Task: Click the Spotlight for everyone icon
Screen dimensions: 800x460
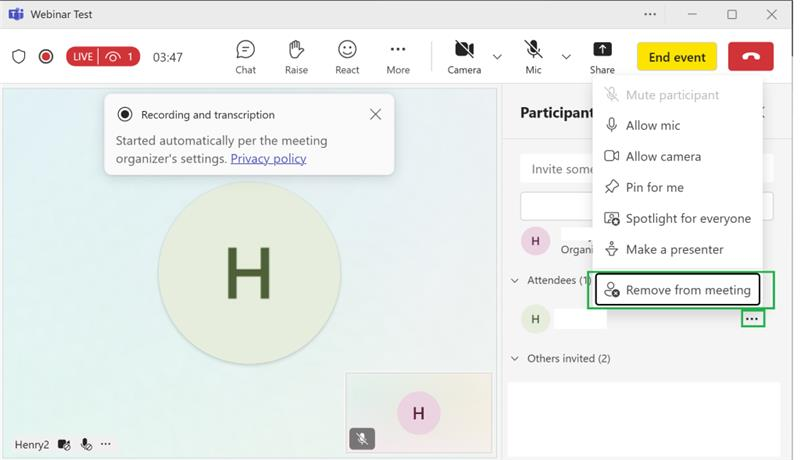Action: (x=611, y=218)
